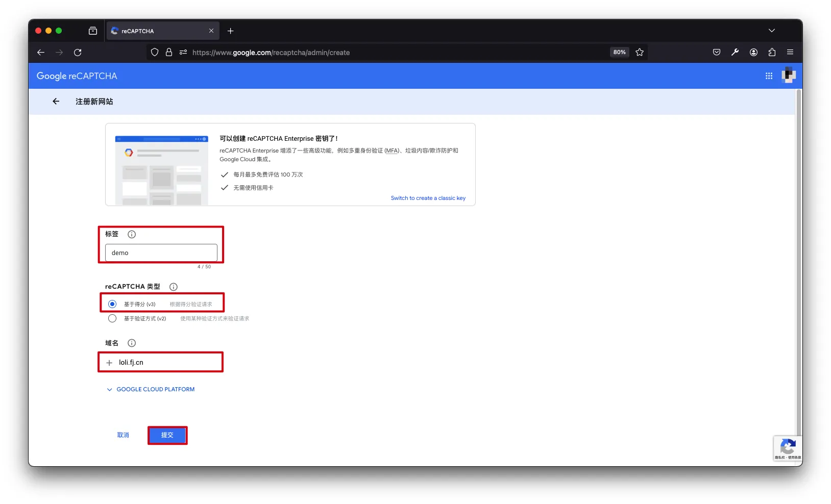831x504 pixels.
Task: Open the browser extensions puzzle icon
Action: [772, 53]
